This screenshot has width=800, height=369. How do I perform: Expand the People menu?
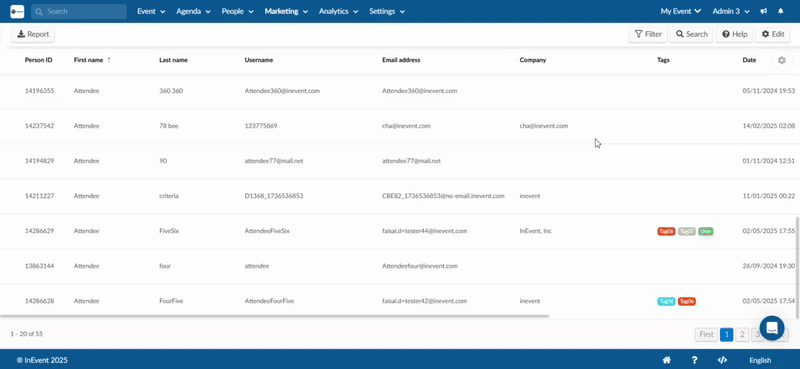click(x=237, y=11)
